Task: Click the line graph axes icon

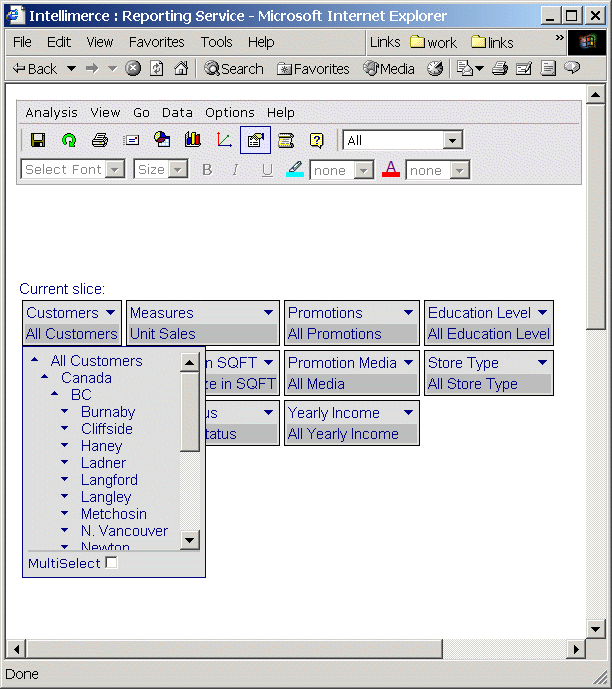Action: tap(224, 140)
